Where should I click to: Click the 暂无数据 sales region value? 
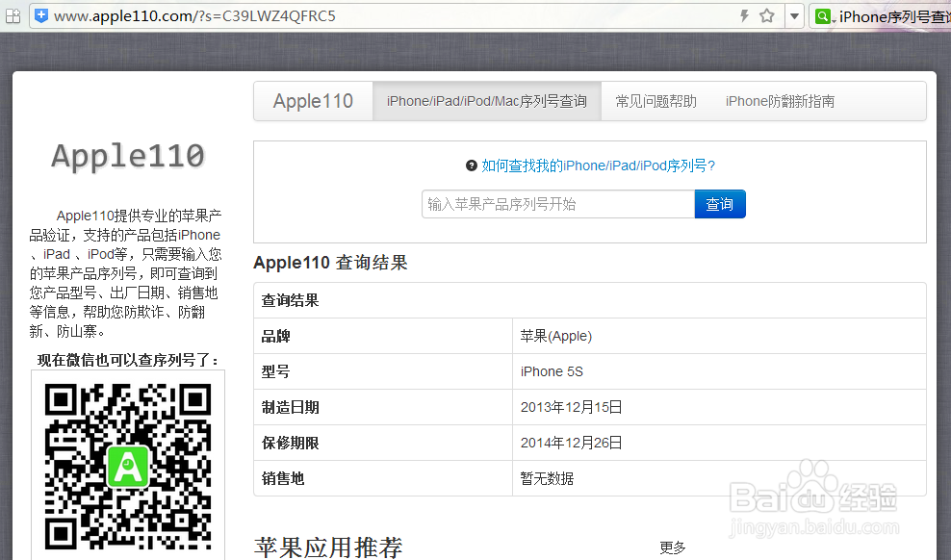[547, 479]
